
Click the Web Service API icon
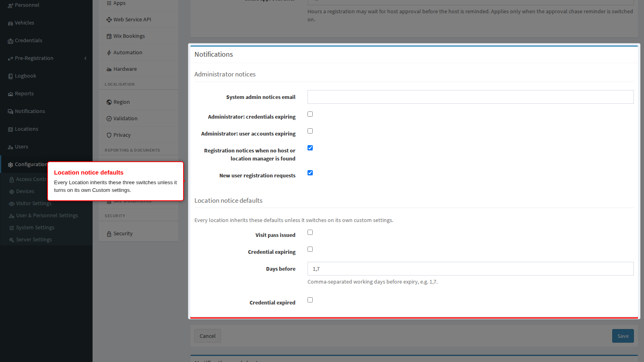[x=109, y=20]
